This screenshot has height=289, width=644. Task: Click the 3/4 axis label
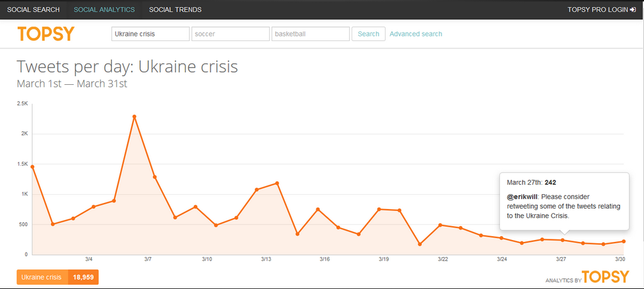point(89,259)
